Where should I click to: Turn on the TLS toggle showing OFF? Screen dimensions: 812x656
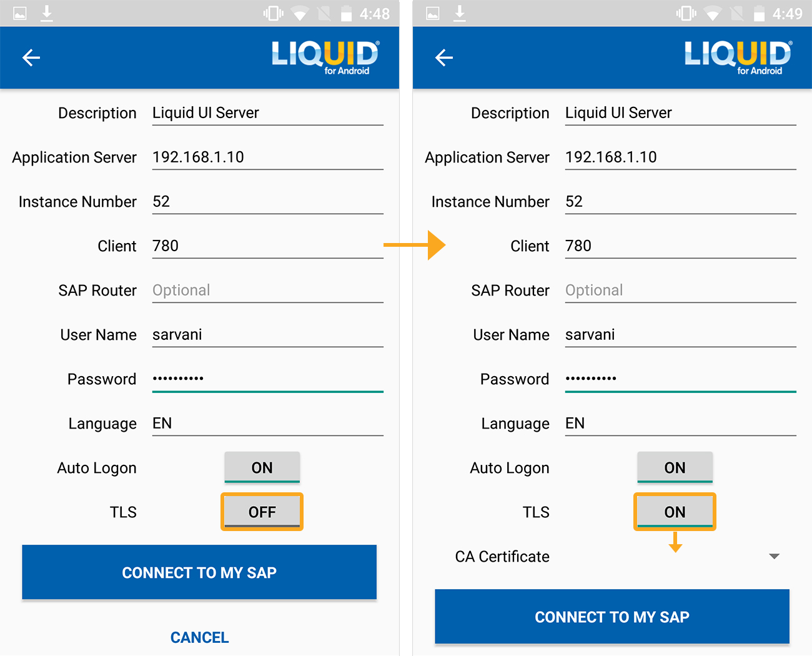[262, 512]
